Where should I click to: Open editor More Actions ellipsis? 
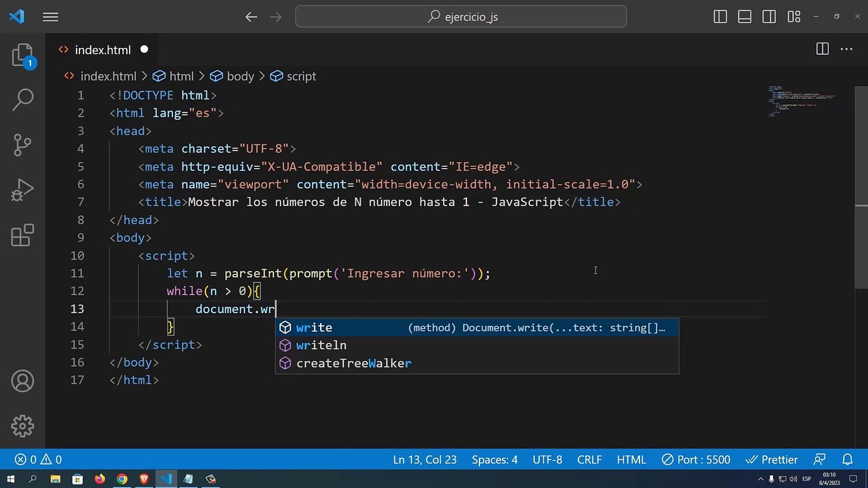pyautogui.click(x=846, y=49)
